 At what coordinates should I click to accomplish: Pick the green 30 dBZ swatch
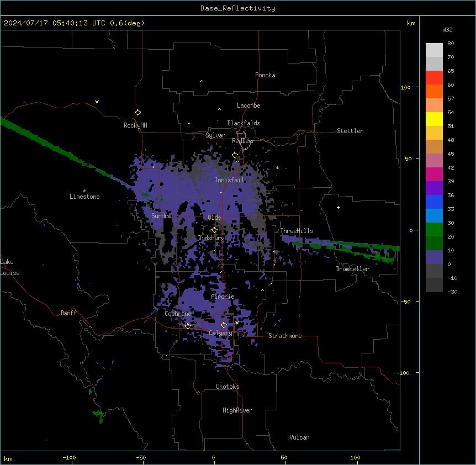pos(434,230)
